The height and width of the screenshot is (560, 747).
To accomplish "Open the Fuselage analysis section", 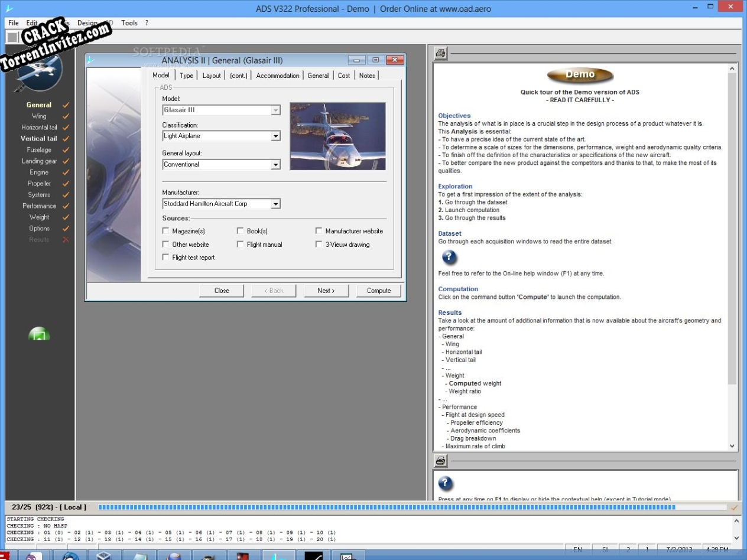I will tap(38, 149).
